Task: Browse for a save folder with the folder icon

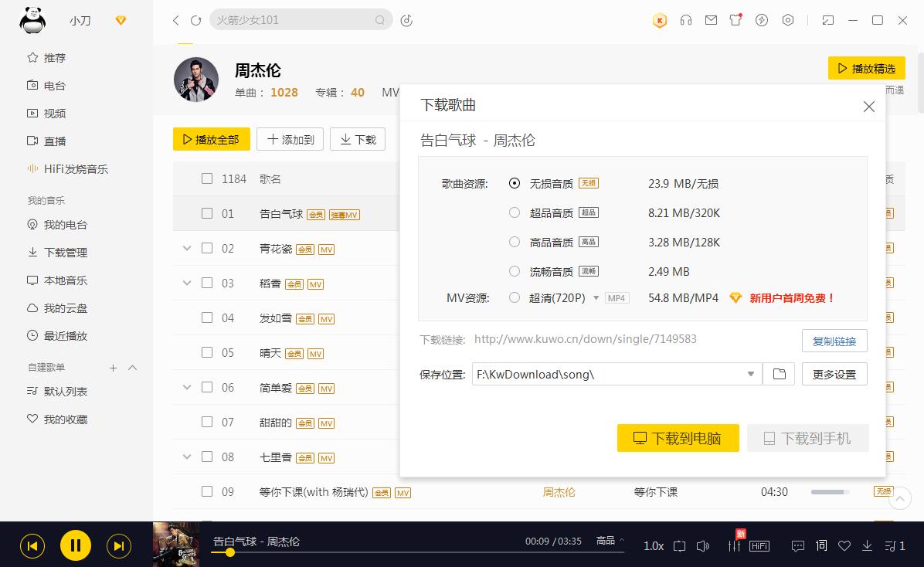Action: pyautogui.click(x=779, y=375)
